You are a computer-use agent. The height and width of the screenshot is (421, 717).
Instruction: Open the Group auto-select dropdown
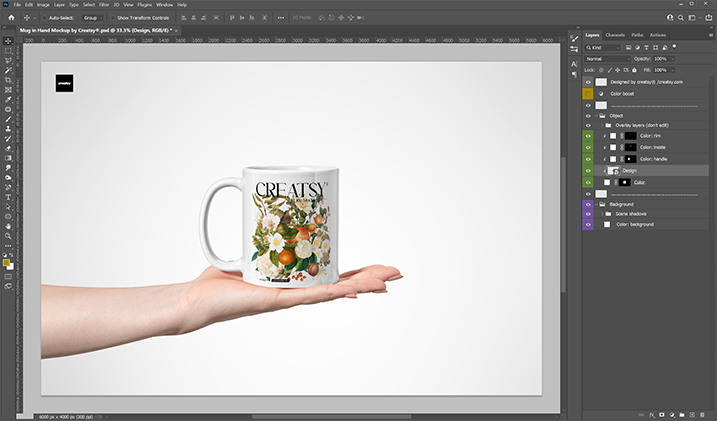92,18
